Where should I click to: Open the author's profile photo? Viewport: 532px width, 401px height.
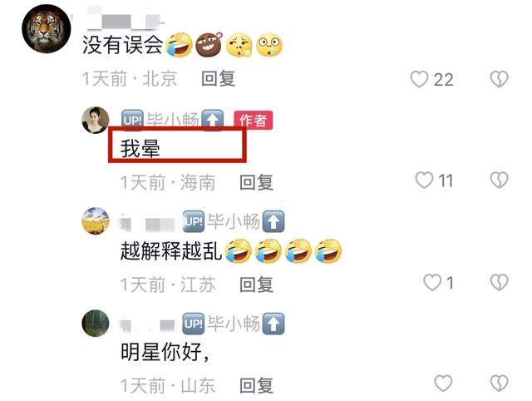pyautogui.click(x=96, y=120)
